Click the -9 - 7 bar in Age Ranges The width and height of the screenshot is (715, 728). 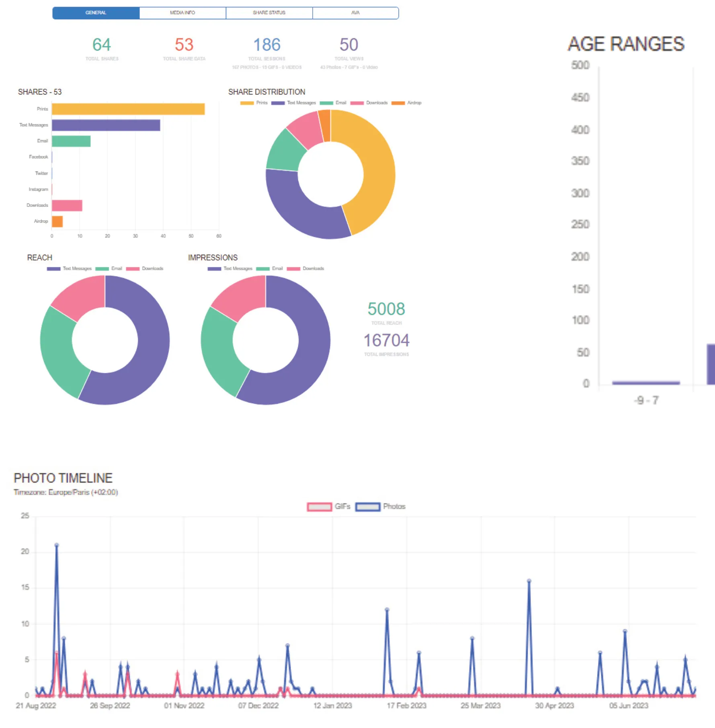(x=645, y=383)
